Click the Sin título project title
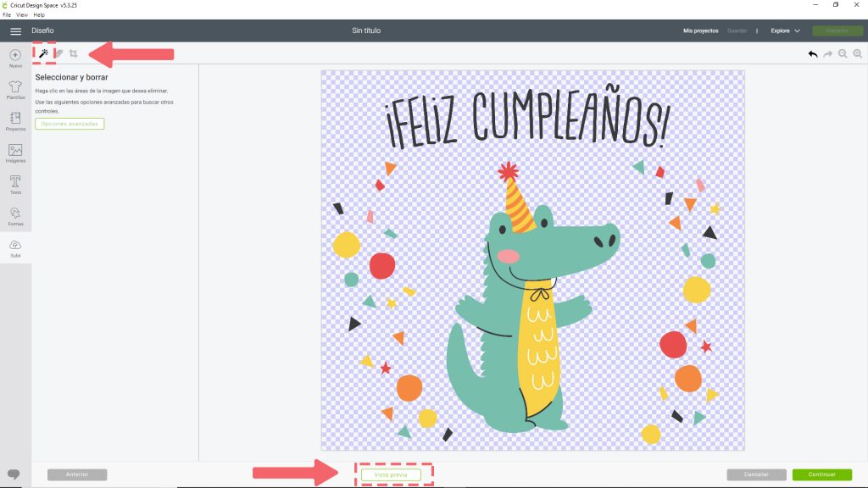This screenshot has width=868, height=488. coord(366,31)
